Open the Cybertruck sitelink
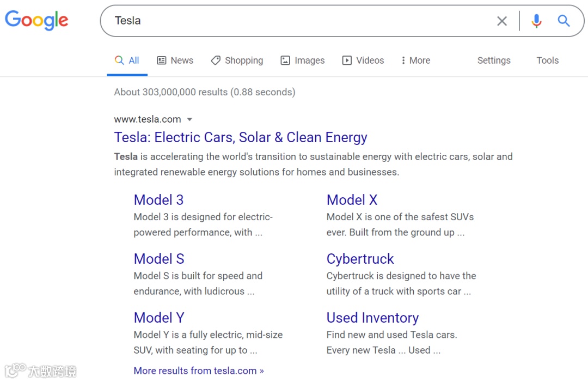The image size is (588, 382). [x=360, y=259]
